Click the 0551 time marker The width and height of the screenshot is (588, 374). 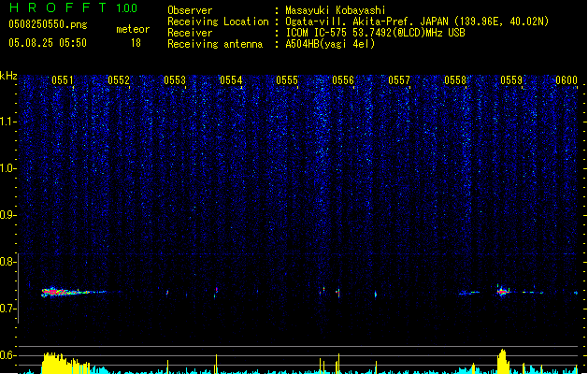(x=63, y=80)
